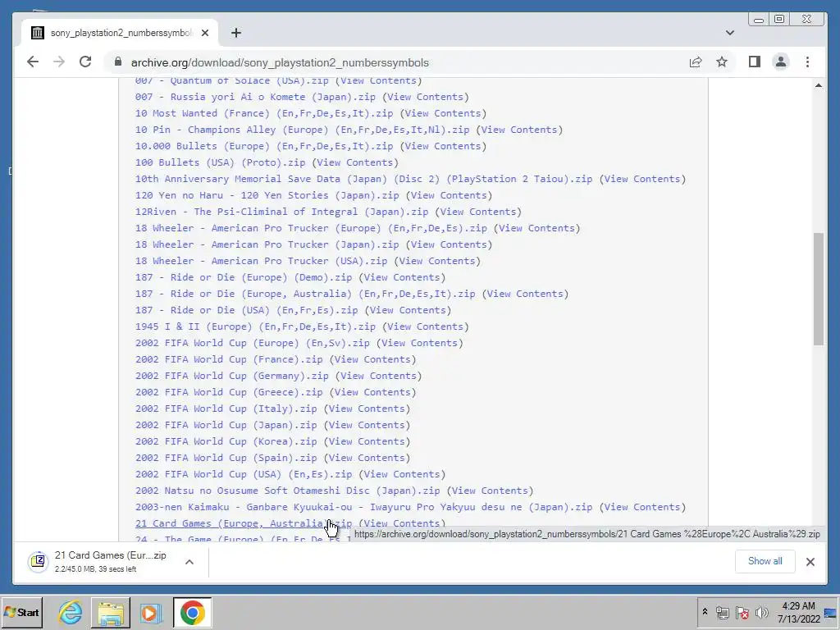Select the sony_playstation2_numberssymbols tab
Screen dimensions: 840x630
click(121, 33)
